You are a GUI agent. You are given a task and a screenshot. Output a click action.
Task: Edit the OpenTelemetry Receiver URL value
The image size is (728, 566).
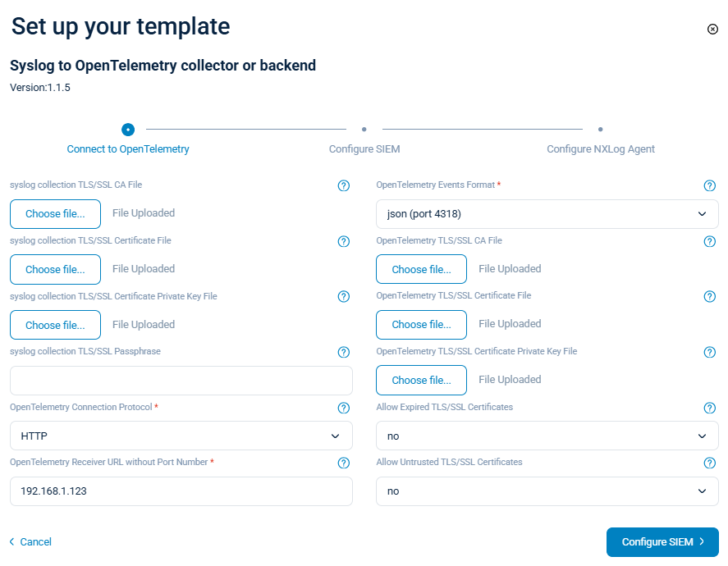pyautogui.click(x=181, y=491)
